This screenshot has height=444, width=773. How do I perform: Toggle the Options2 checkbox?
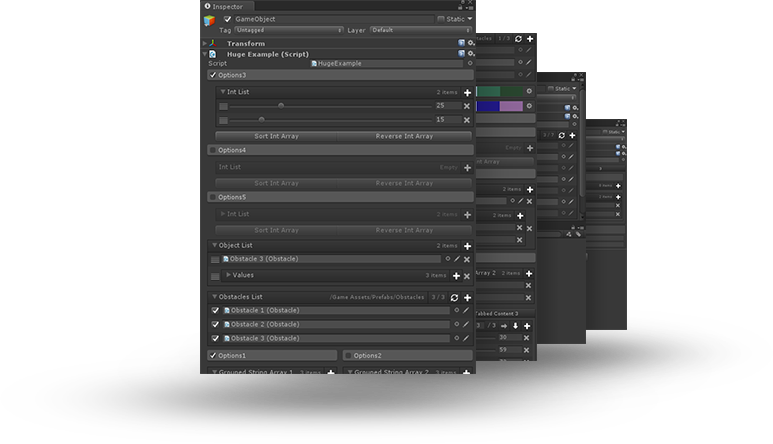click(x=348, y=355)
